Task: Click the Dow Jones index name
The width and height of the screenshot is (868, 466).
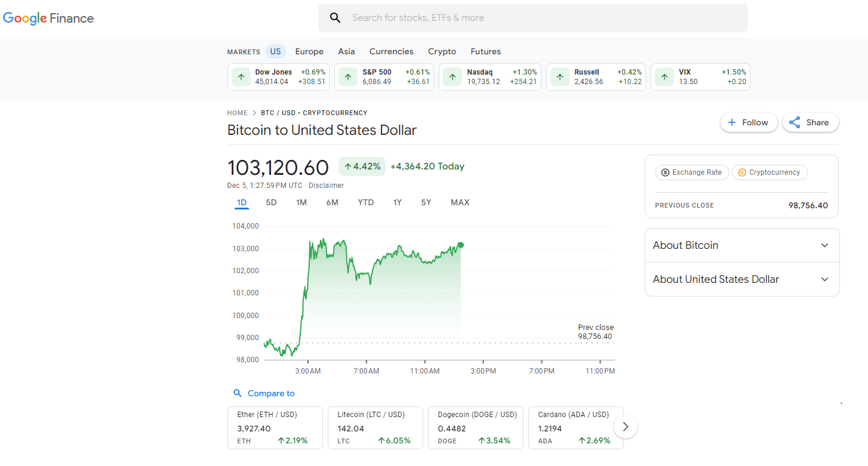Action: (273, 72)
